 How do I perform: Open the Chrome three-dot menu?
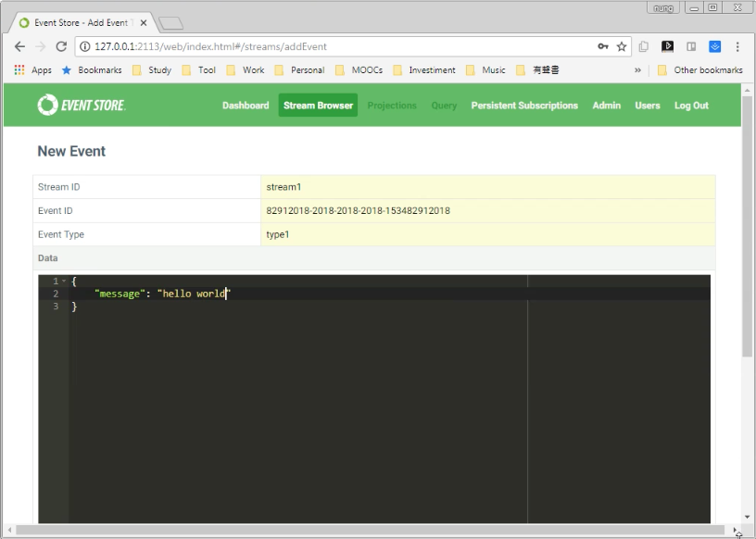737,46
